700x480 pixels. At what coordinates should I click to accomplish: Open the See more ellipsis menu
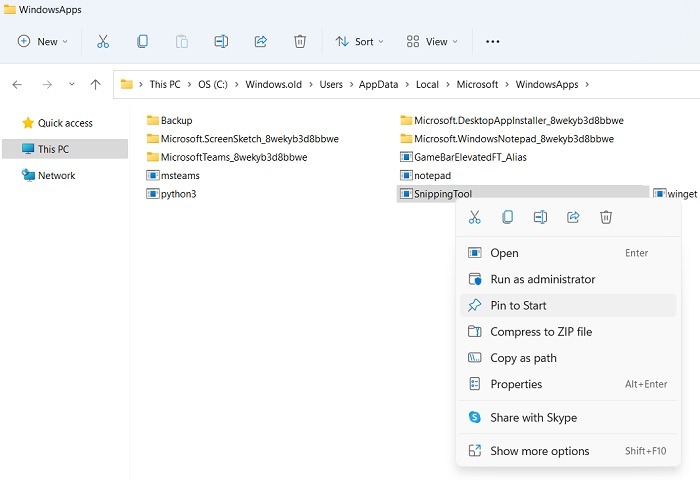(x=492, y=42)
